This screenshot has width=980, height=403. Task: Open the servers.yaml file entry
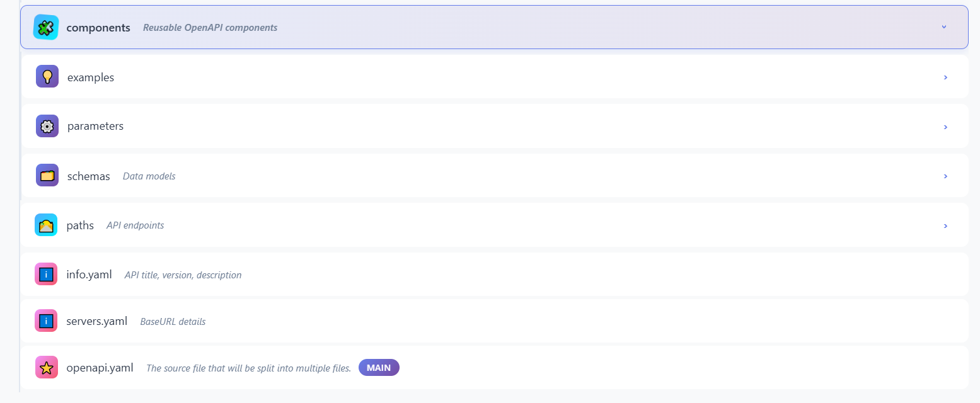[96, 321]
